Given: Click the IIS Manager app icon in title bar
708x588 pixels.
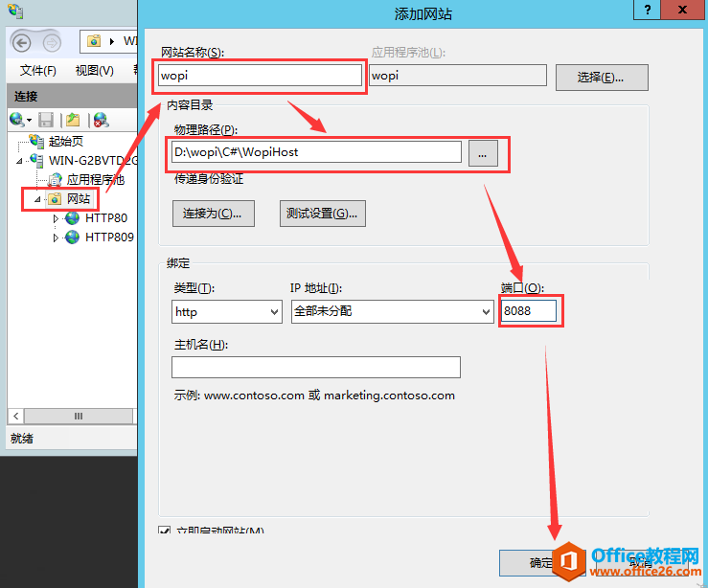Looking at the screenshot, I should [15, 11].
